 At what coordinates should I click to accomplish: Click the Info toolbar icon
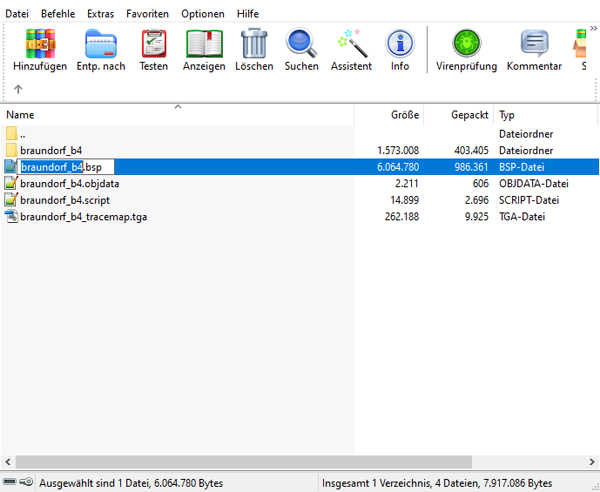pyautogui.click(x=400, y=43)
